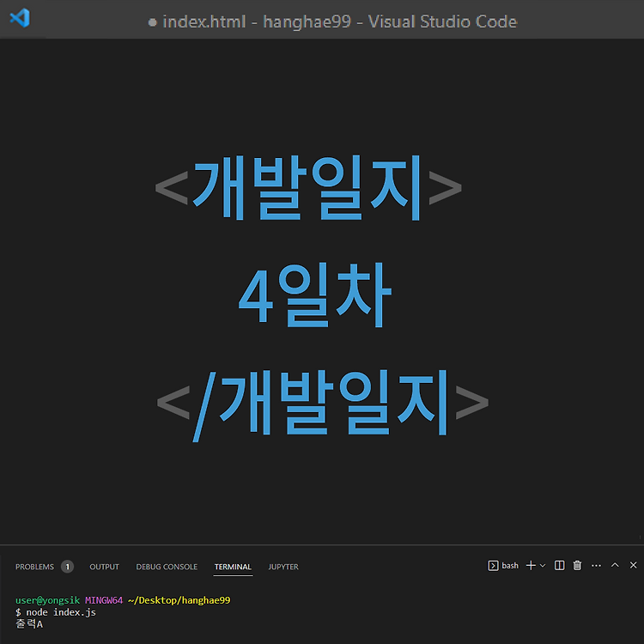644x644 pixels.
Task: Switch to the OUTPUT tab
Action: click(x=104, y=567)
